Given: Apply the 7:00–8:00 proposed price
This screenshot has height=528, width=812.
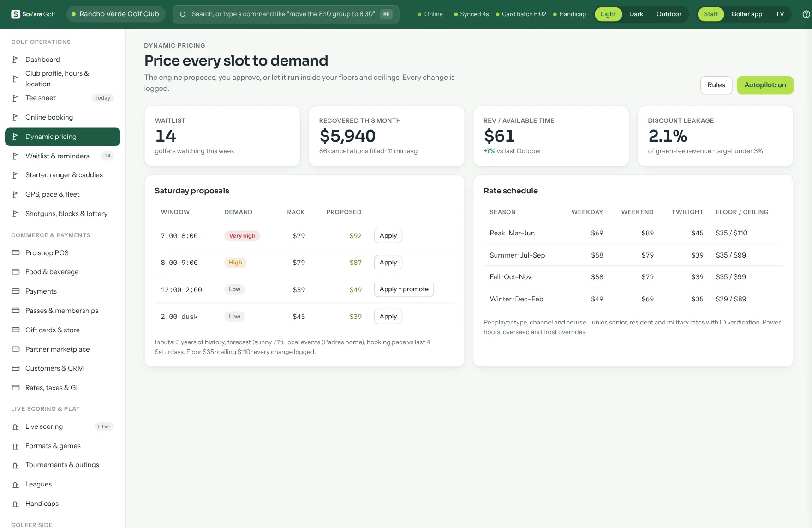Looking at the screenshot, I should 388,236.
